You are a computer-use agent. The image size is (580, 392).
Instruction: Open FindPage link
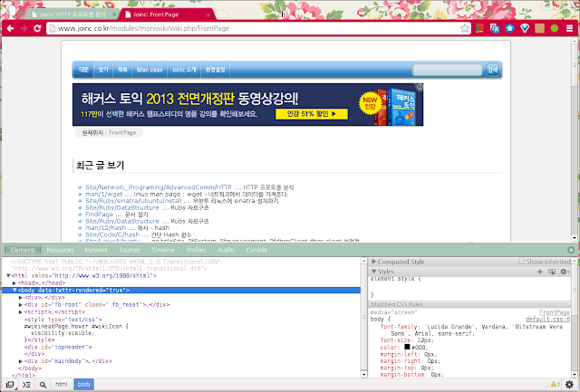pos(99,215)
